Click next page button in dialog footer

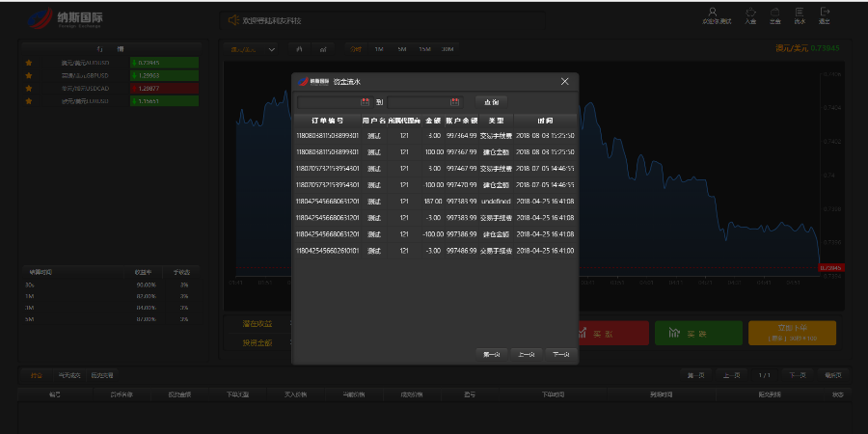(x=560, y=354)
